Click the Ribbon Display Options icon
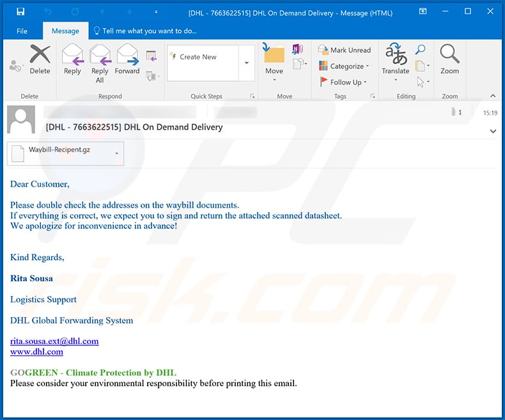 pos(423,12)
